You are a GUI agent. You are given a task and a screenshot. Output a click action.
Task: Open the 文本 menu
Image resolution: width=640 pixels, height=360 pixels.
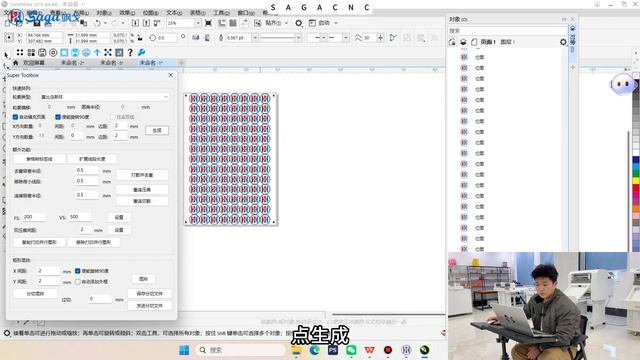point(174,13)
